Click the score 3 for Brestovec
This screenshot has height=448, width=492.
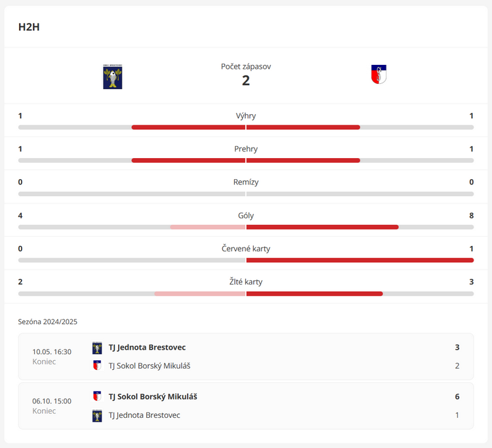[x=457, y=347]
